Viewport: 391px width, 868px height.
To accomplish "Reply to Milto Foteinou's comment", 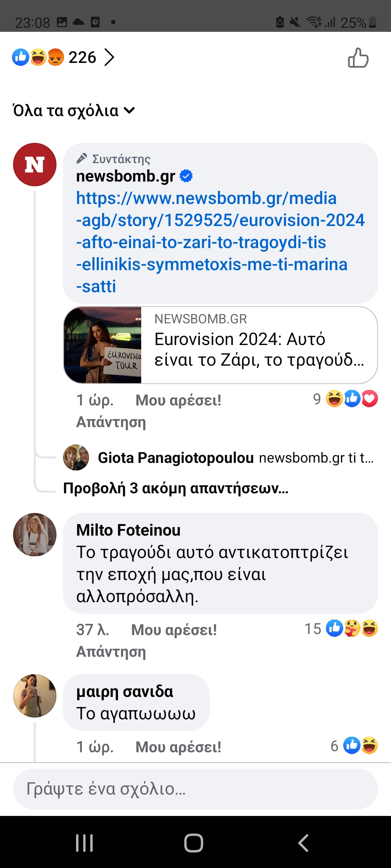I will (111, 652).
